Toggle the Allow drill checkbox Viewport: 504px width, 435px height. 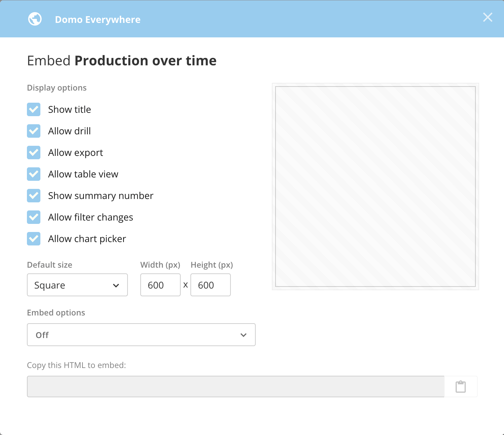(34, 131)
